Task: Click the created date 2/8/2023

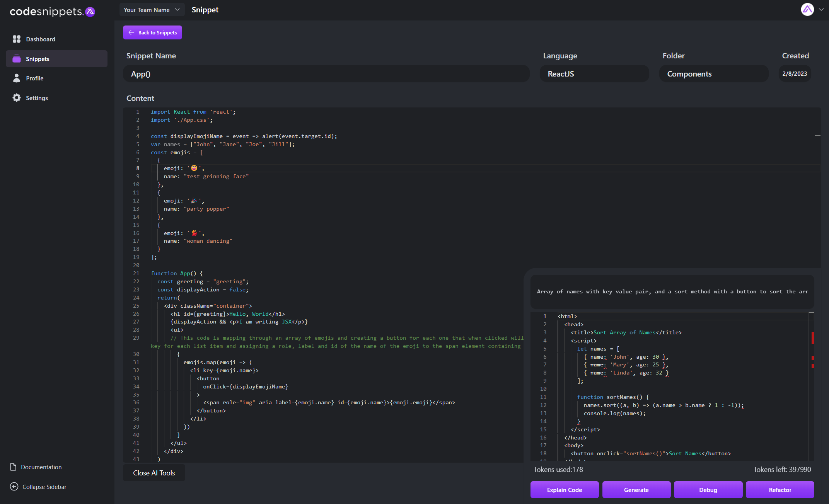Action: click(x=795, y=73)
